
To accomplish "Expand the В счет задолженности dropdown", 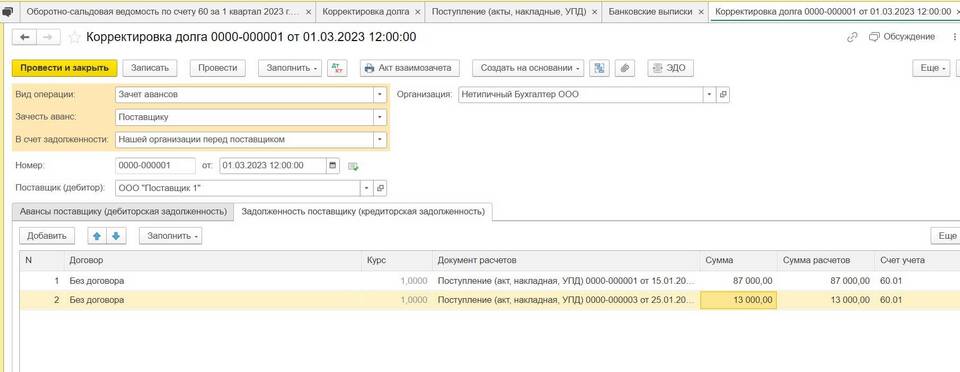I will pyautogui.click(x=380, y=140).
